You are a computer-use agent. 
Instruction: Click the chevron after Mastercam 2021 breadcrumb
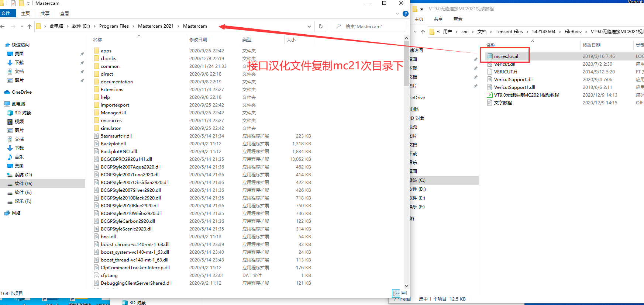pos(179,26)
